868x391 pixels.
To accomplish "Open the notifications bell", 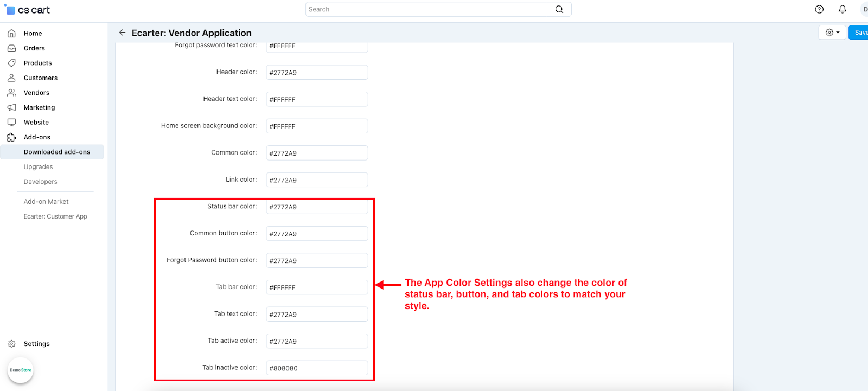I will [843, 9].
